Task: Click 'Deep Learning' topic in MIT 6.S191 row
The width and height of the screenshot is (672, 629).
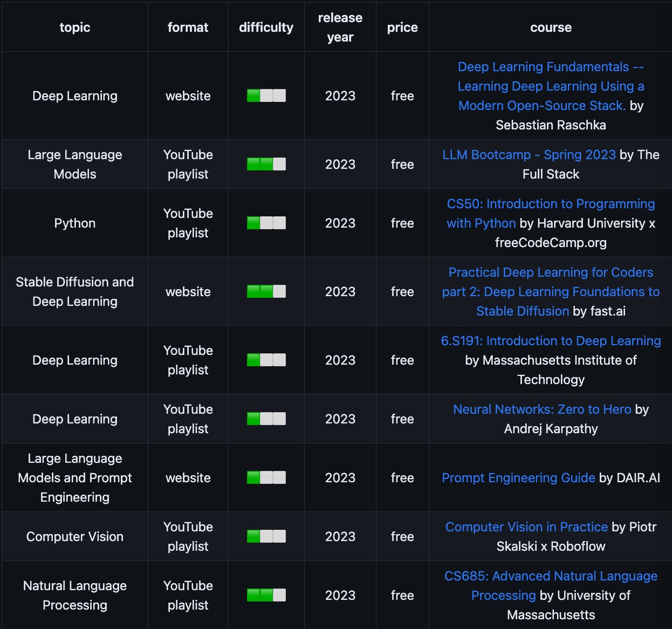Action: click(x=75, y=360)
